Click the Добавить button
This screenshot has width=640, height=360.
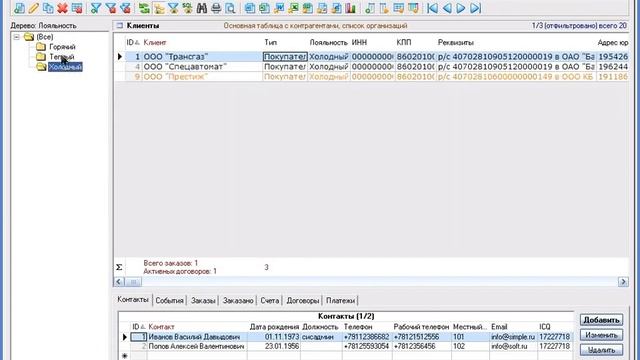(x=601, y=320)
